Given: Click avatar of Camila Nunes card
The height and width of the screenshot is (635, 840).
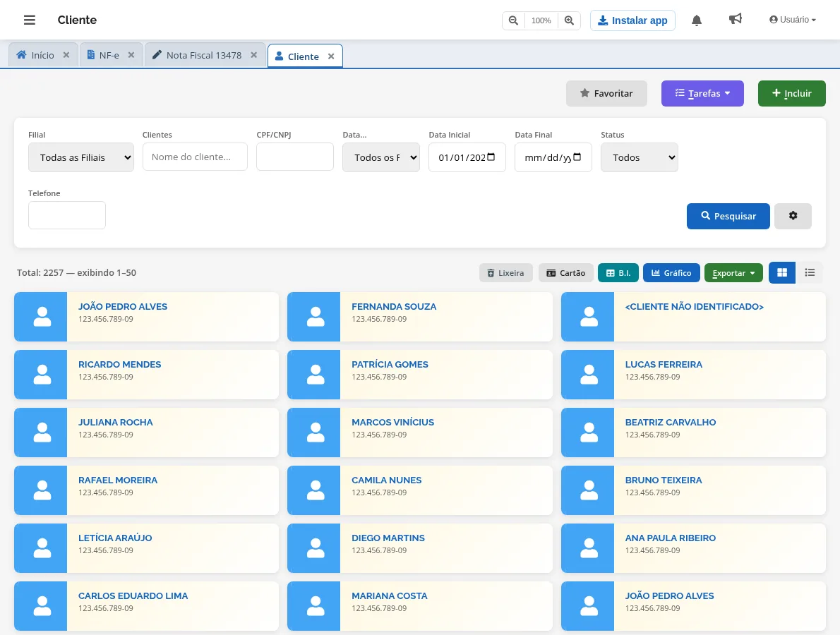Looking at the screenshot, I should (x=316, y=490).
